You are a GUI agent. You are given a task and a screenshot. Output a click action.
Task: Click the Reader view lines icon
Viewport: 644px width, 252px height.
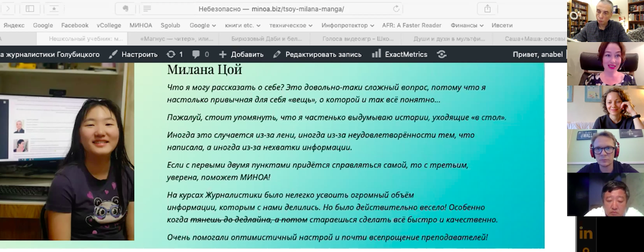(x=148, y=9)
